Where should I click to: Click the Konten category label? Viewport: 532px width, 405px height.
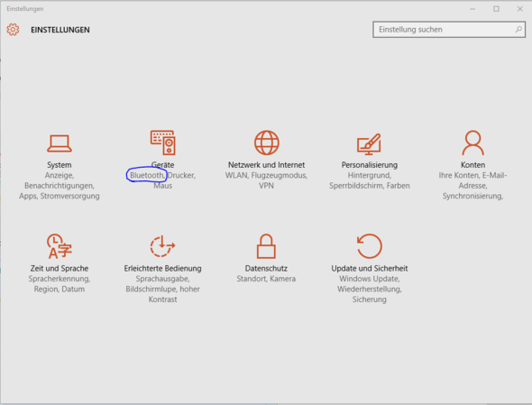coord(473,165)
